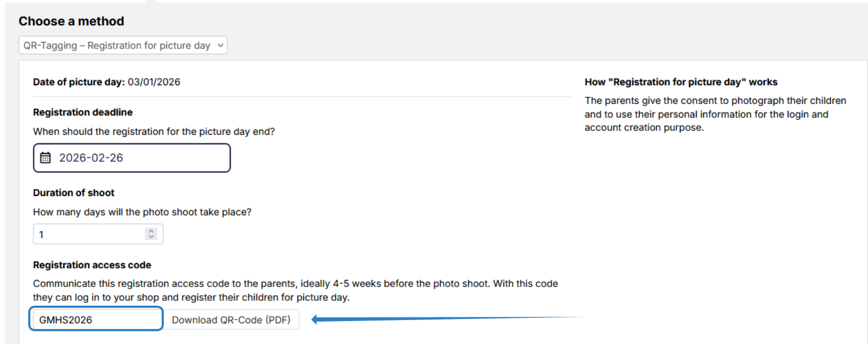The height and width of the screenshot is (344, 868).
Task: Click the parents' consent help paragraph
Action: [x=715, y=114]
